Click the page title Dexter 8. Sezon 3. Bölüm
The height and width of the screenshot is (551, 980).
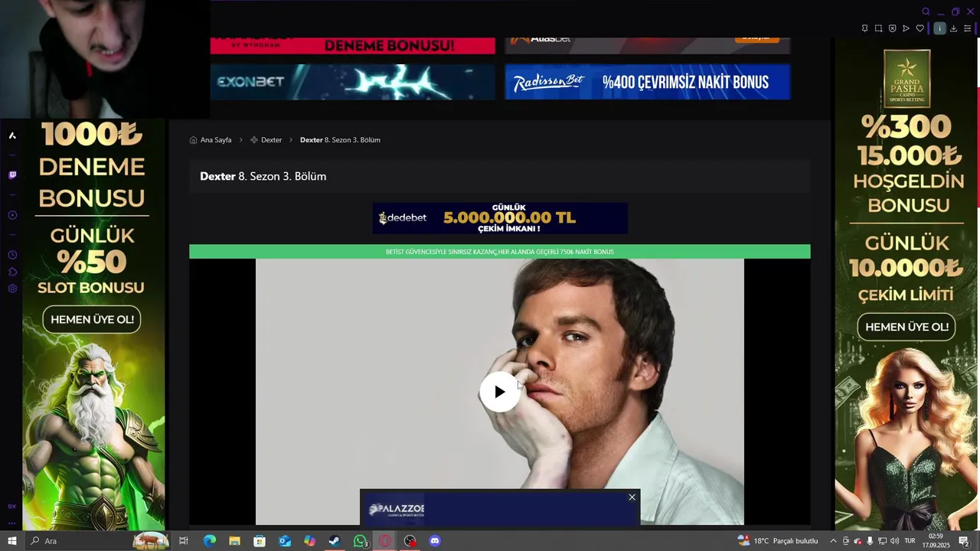pyautogui.click(x=263, y=177)
